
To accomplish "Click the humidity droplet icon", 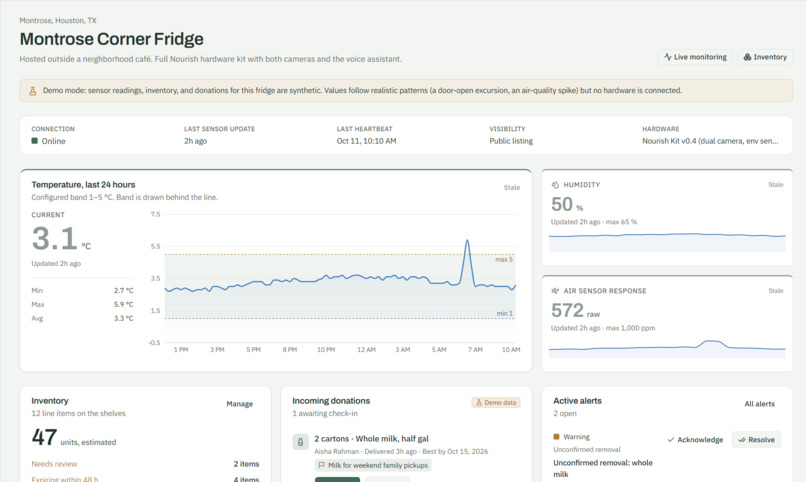I will [x=555, y=185].
